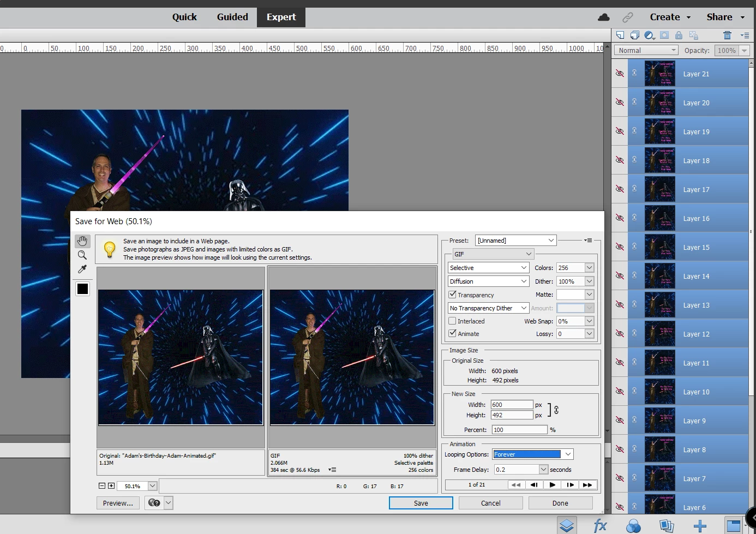Click the Cancel button
The image size is (756, 534).
tap(491, 503)
